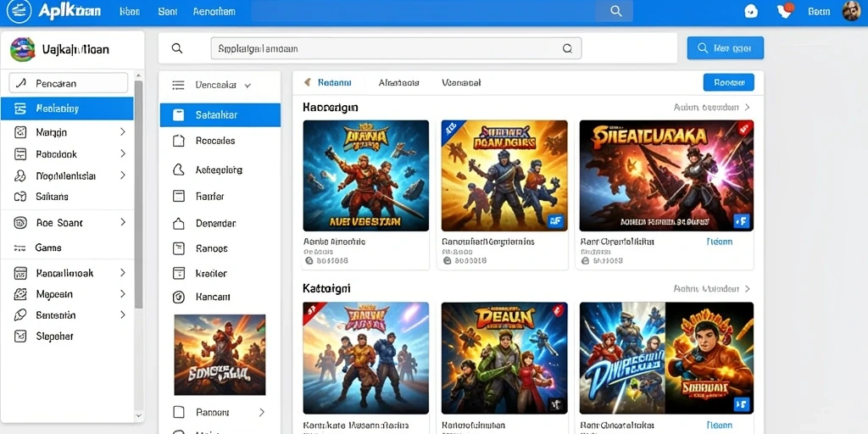Click the Aeheqeing category icon

(x=178, y=170)
